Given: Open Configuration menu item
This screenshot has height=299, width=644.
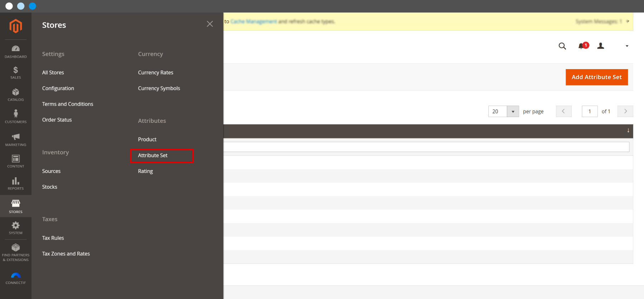Looking at the screenshot, I should 58,88.
